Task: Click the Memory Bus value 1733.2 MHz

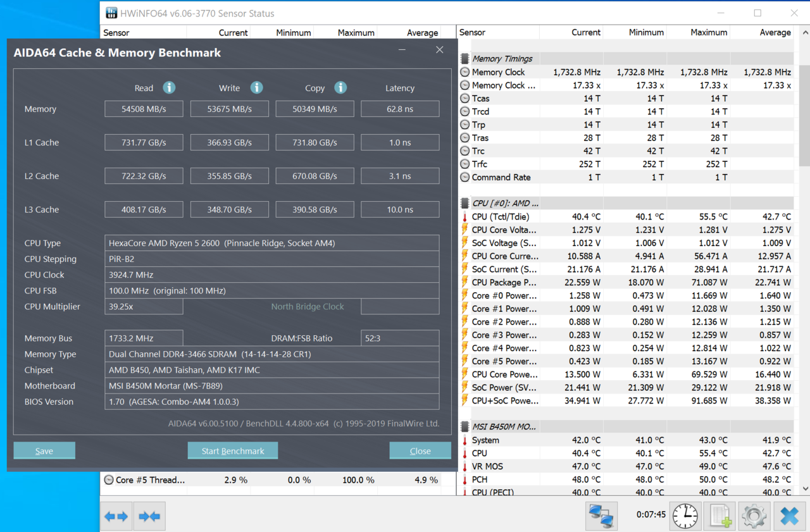Action: pyautogui.click(x=144, y=338)
